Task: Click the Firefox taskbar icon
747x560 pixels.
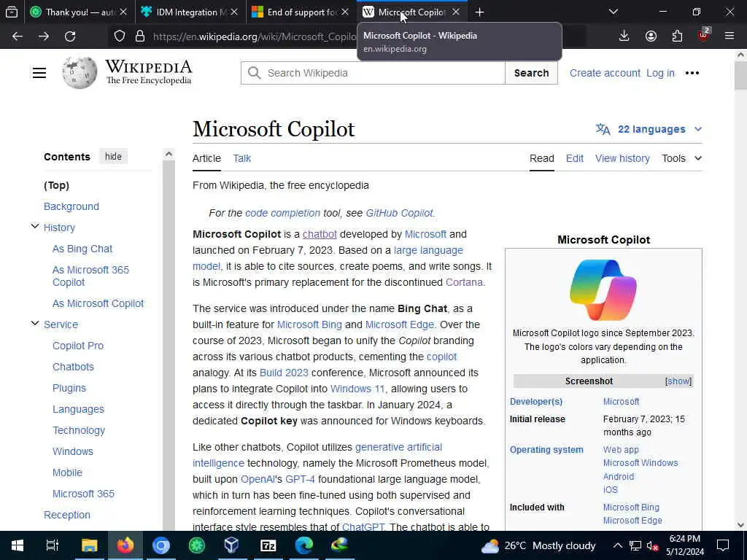Action: click(x=125, y=545)
